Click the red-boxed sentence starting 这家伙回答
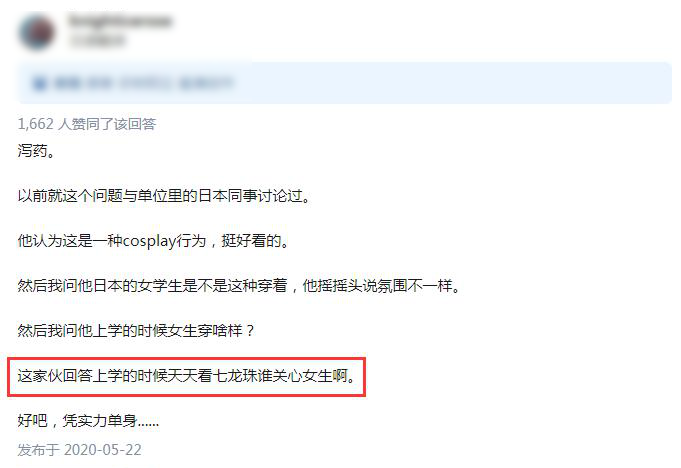 (187, 376)
